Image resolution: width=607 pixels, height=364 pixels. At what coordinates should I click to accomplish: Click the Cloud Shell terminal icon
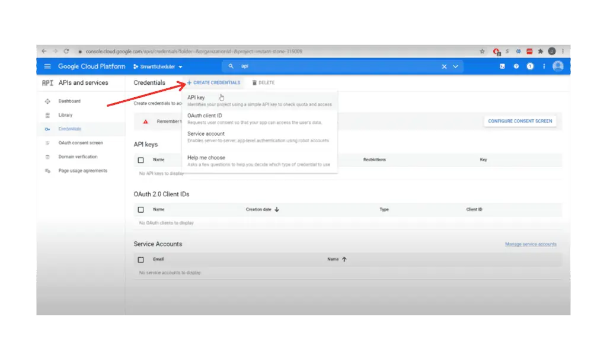[502, 66]
